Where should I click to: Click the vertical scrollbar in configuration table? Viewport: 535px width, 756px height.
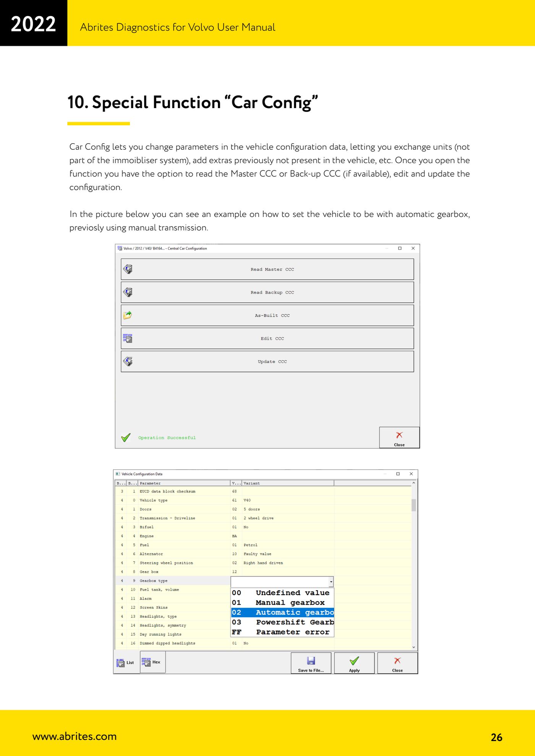click(413, 505)
